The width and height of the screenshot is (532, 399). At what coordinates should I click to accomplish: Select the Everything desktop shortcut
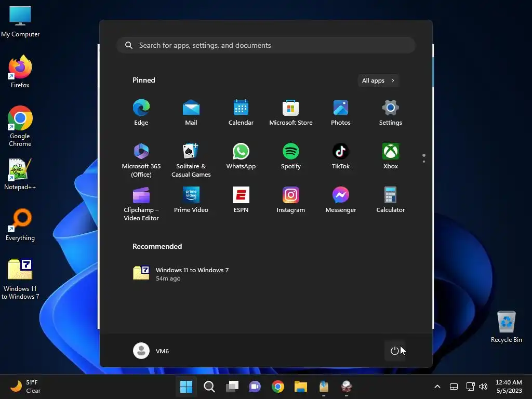tap(20, 224)
